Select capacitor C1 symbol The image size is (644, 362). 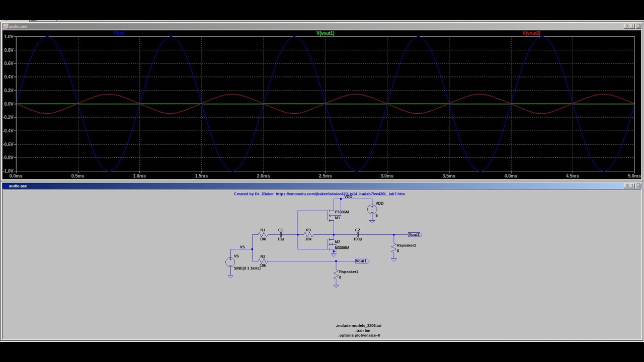coord(281,234)
